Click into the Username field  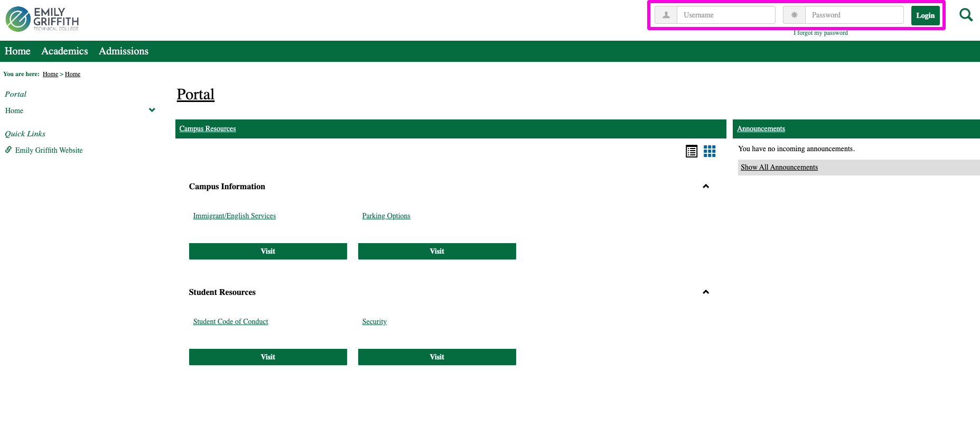(725, 15)
